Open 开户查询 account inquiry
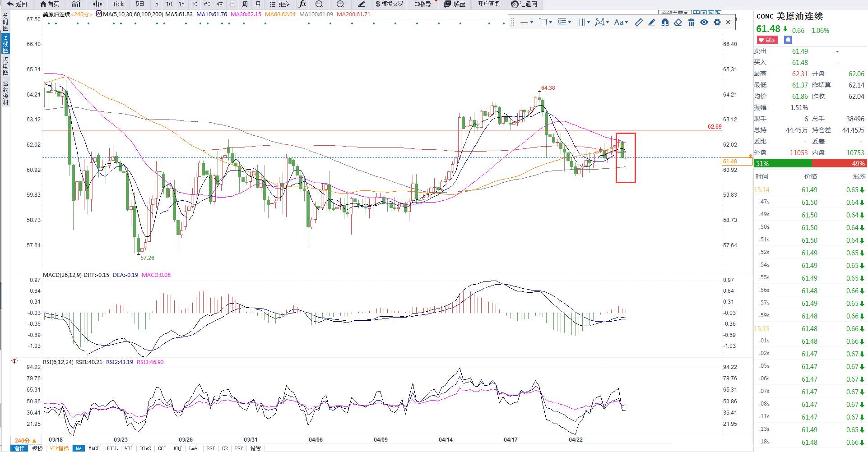Viewport: 868px width, 452px height. (488, 4)
